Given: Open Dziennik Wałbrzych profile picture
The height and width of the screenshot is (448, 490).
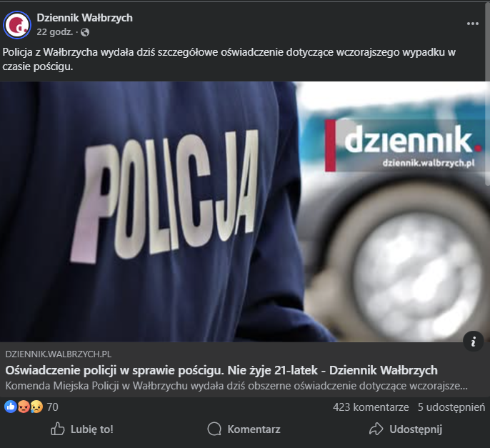Looking at the screenshot, I should (17, 25).
